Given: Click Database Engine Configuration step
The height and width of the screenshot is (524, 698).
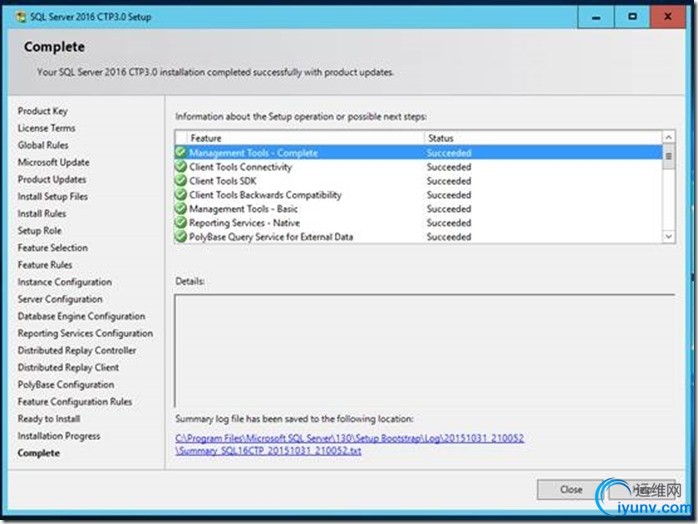Looking at the screenshot, I should (x=81, y=316).
